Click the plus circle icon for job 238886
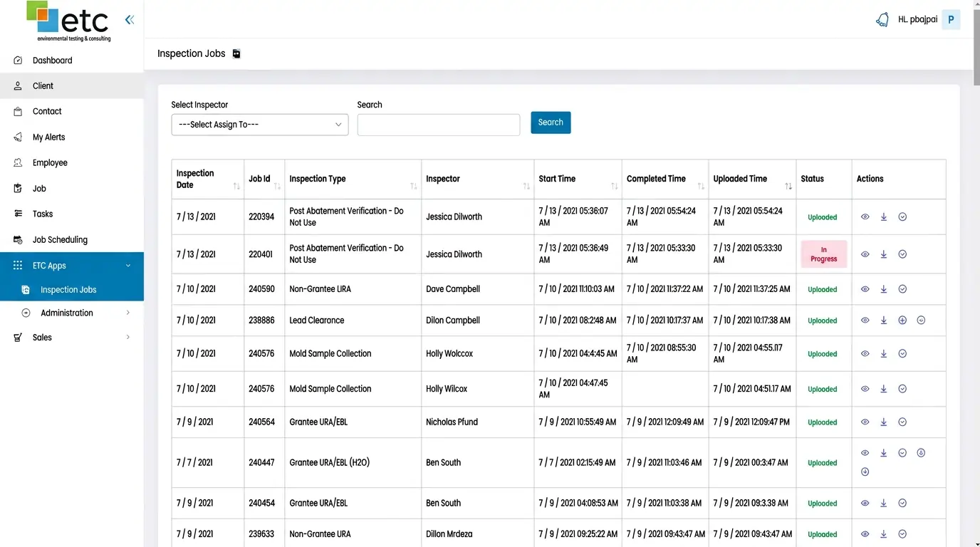Viewport: 980px width, 547px height. click(x=902, y=321)
